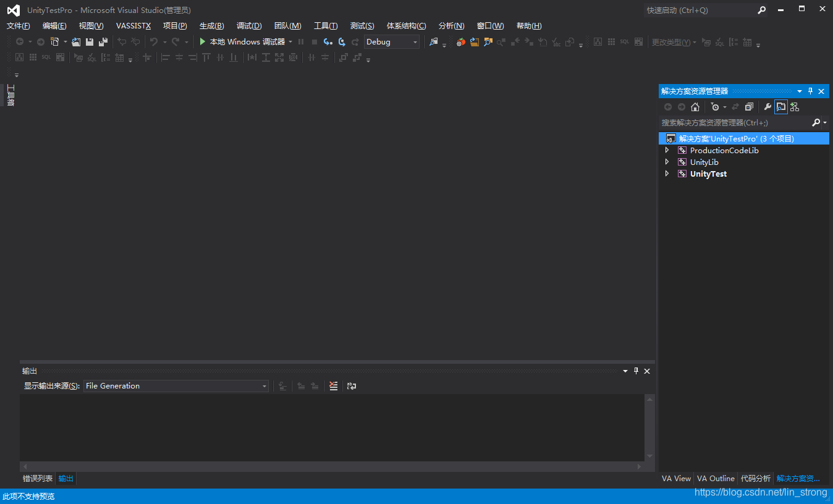The width and height of the screenshot is (833, 504).
Task: Click the Save All toolbar icon
Action: [x=103, y=42]
